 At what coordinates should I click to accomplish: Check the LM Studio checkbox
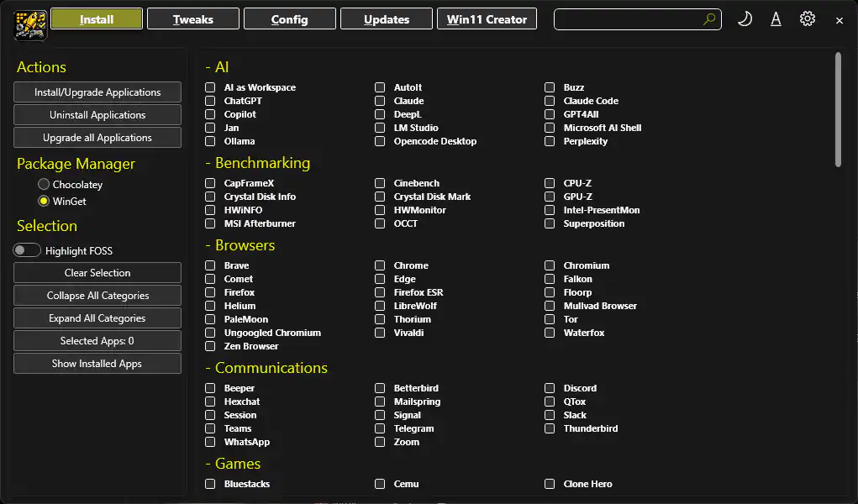[380, 128]
